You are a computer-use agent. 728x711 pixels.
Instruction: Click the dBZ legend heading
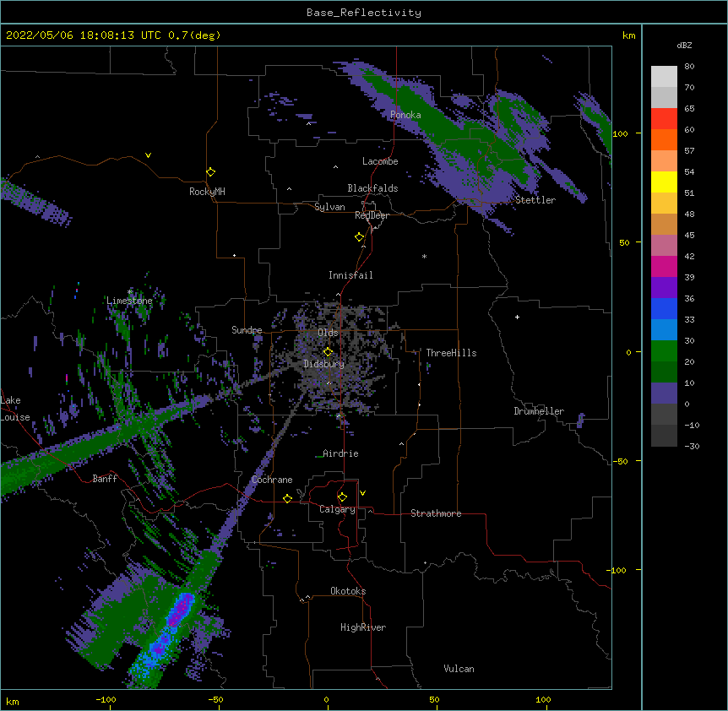coord(684,45)
